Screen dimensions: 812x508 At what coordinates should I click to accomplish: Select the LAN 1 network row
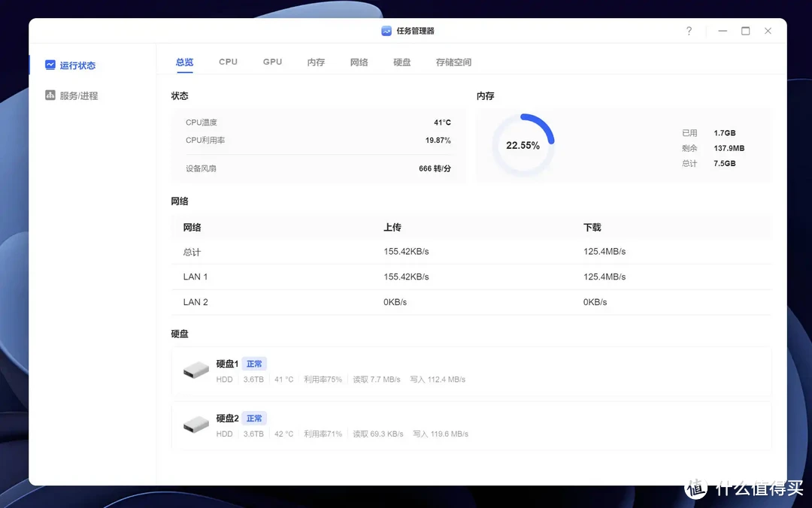tap(195, 277)
